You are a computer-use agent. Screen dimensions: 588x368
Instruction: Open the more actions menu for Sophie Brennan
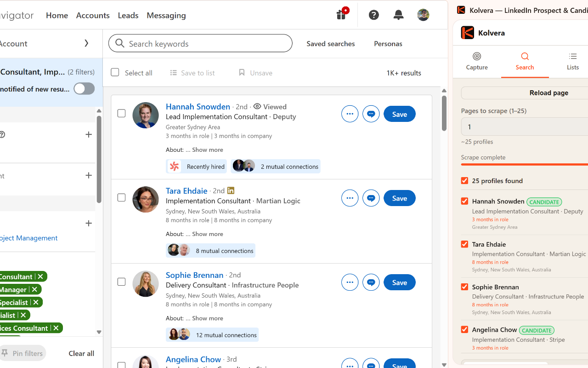coord(350,282)
